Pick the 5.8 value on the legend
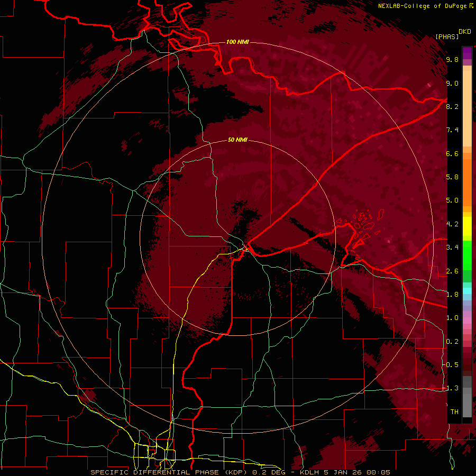The height and width of the screenshot is (476, 476). [x=452, y=177]
